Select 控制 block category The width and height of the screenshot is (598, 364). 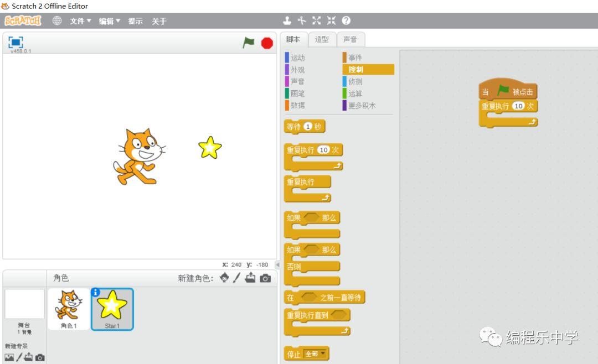pyautogui.click(x=368, y=69)
